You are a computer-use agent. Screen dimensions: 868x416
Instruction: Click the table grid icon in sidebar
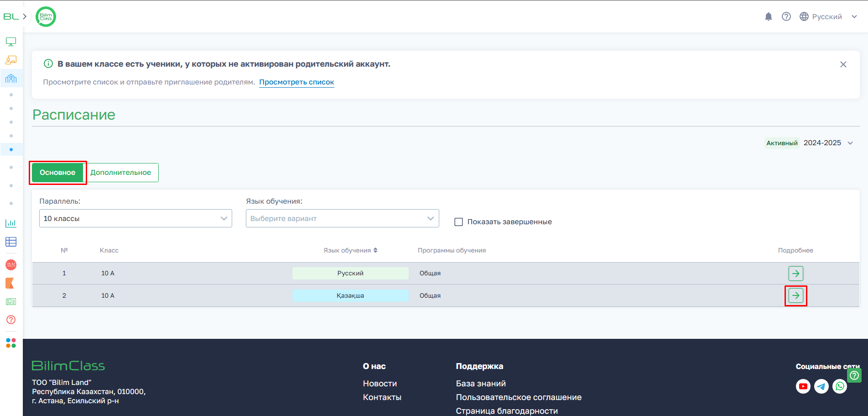[x=11, y=242]
